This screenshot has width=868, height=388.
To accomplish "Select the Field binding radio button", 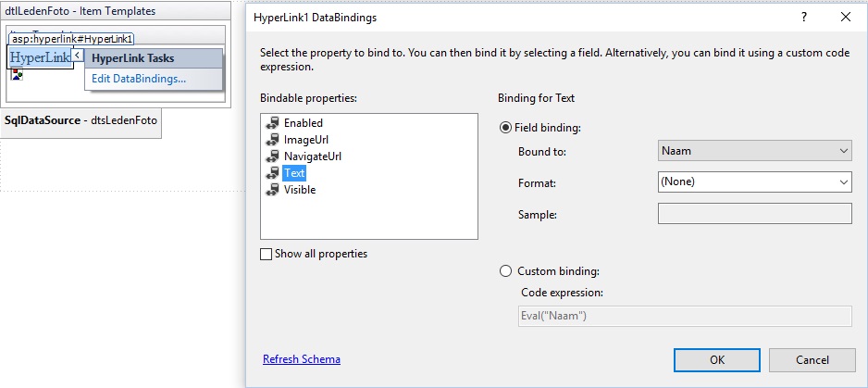I will (505, 128).
